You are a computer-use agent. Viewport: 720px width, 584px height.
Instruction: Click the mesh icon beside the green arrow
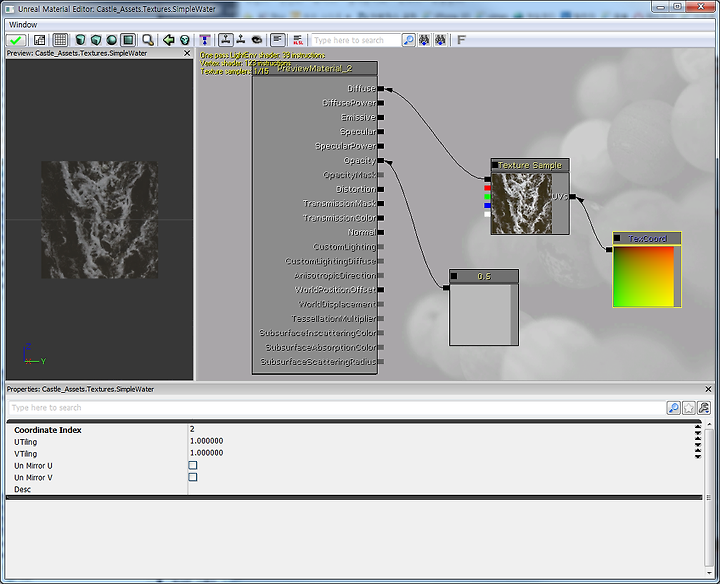(x=185, y=40)
